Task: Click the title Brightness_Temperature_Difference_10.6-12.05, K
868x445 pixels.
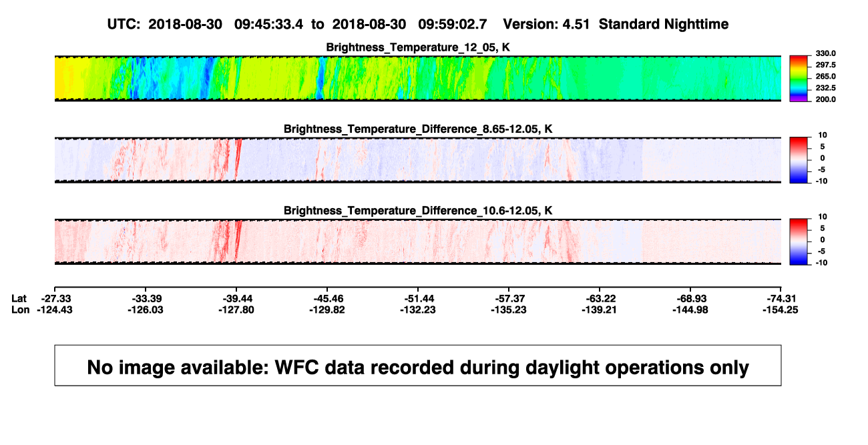Action: 418,211
